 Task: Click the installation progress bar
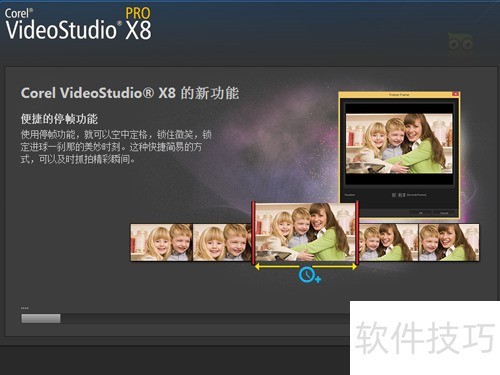point(185,318)
